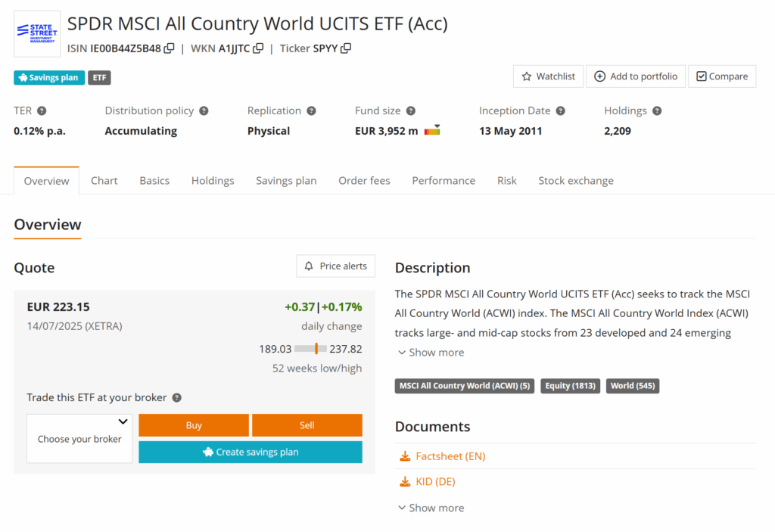Switch to the Holdings tab
Image resolution: width=775 pixels, height=532 pixels.
213,180
